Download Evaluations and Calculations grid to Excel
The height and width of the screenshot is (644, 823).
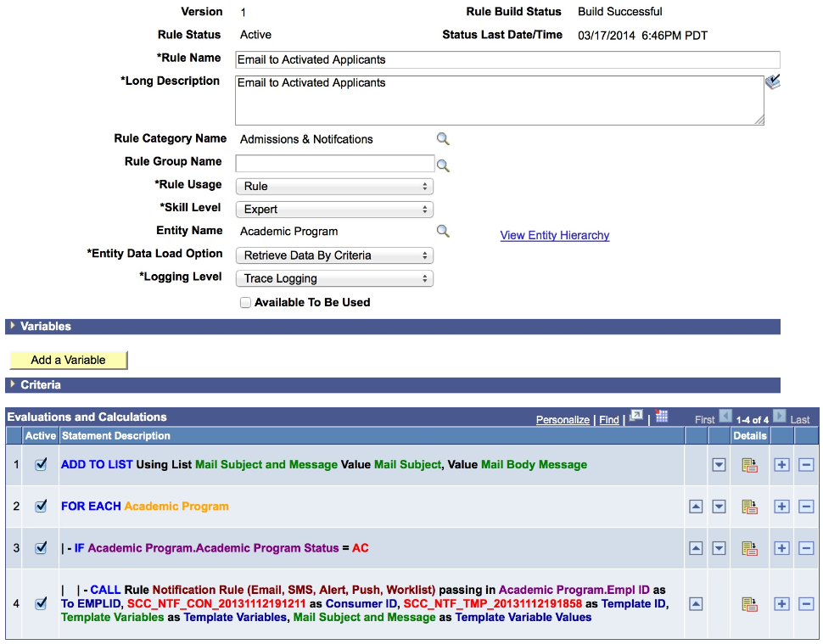661,416
